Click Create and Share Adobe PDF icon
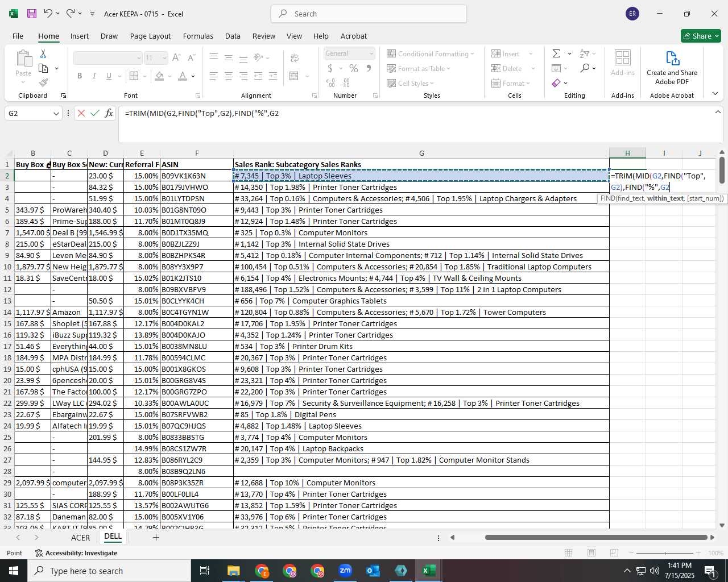The image size is (728, 582). [x=672, y=68]
